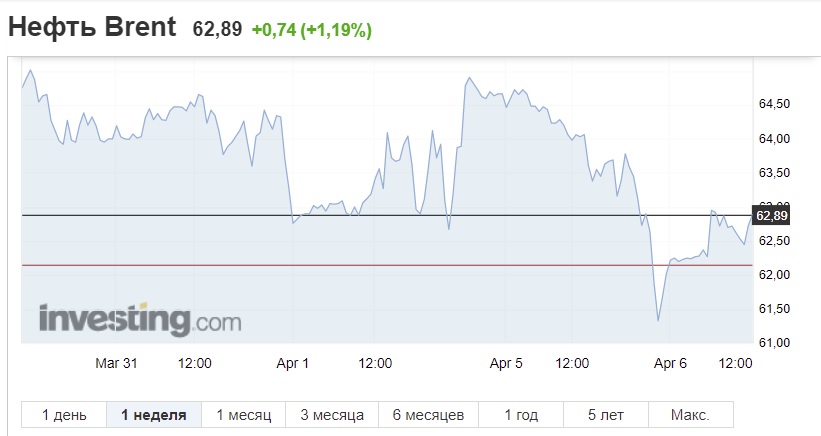This screenshot has width=821, height=436.
Task: Click the Нефть Brent title
Action: (92, 27)
